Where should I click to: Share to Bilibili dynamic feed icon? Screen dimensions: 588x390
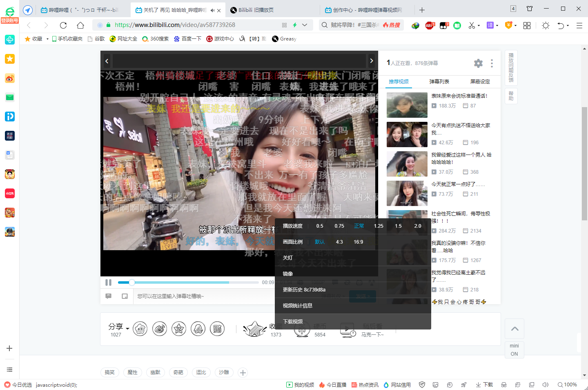[140, 329]
